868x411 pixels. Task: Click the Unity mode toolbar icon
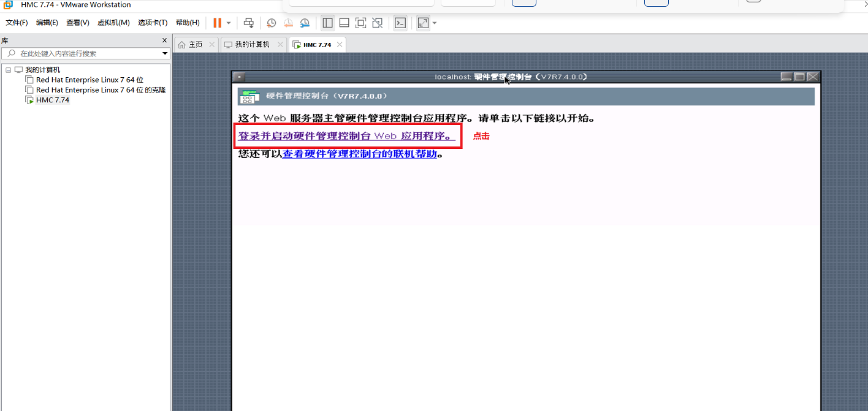point(378,23)
